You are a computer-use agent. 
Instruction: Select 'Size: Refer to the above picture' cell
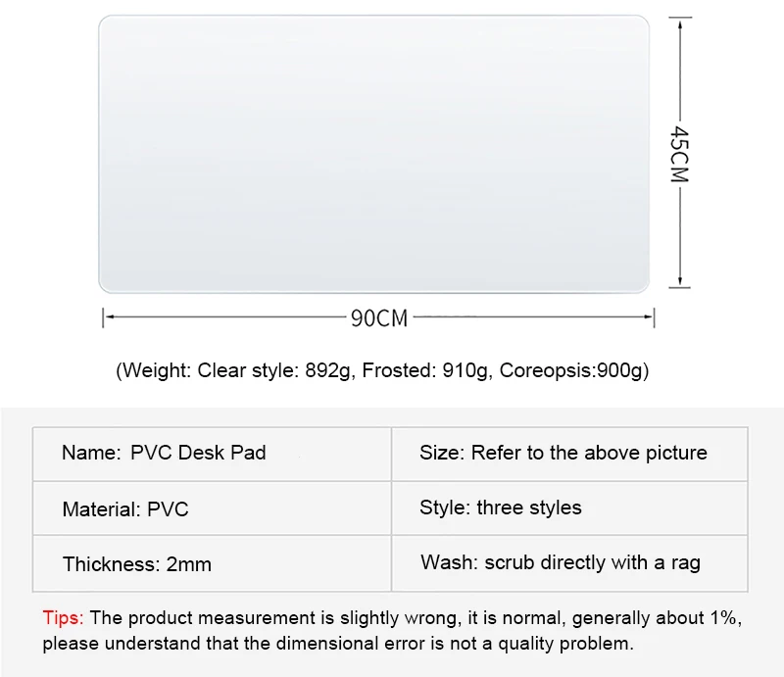[569, 454]
